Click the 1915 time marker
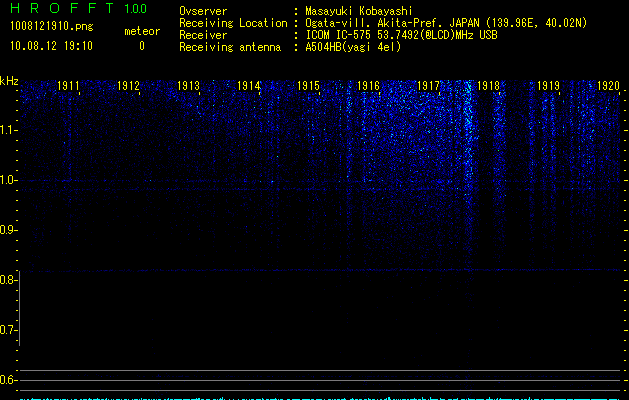The height and width of the screenshot is (400, 629). coord(308,86)
